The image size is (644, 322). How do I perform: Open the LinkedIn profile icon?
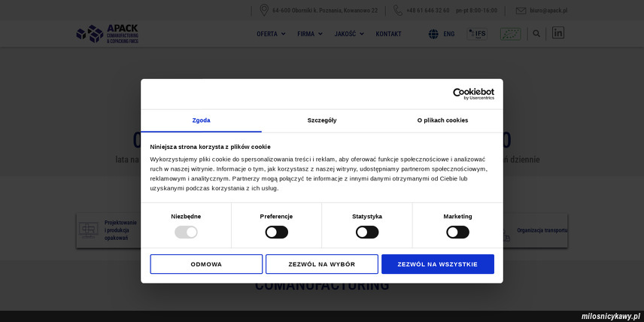click(557, 33)
